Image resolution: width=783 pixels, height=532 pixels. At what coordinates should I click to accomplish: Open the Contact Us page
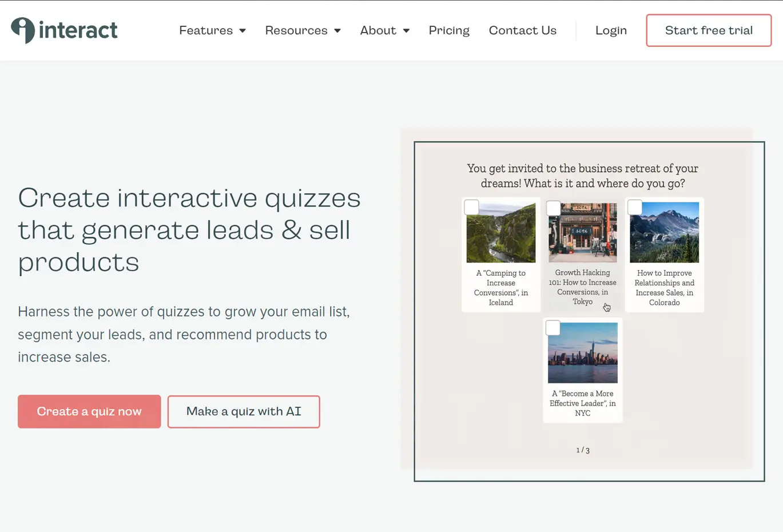[x=522, y=30]
